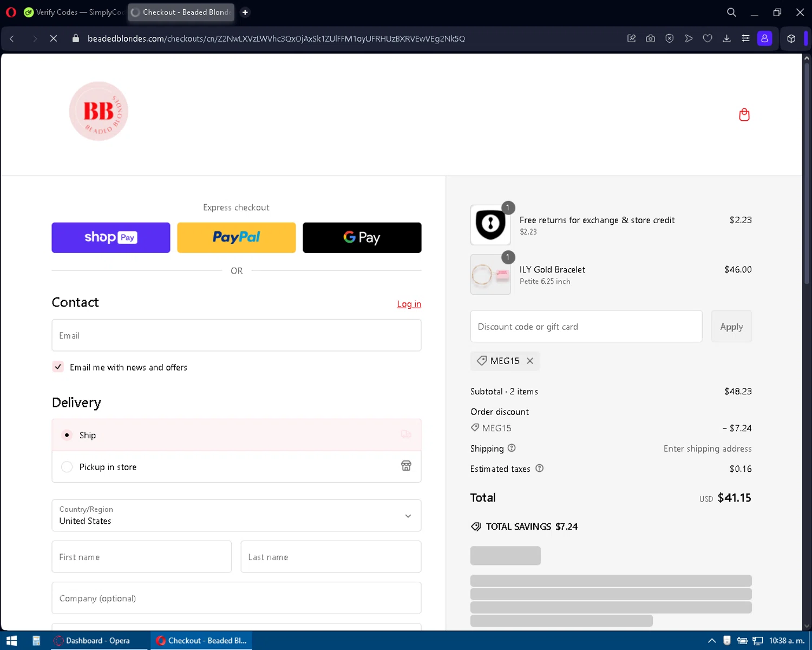
Task: Switch to Verify Codes SimplyCodes tab
Action: (x=73, y=12)
